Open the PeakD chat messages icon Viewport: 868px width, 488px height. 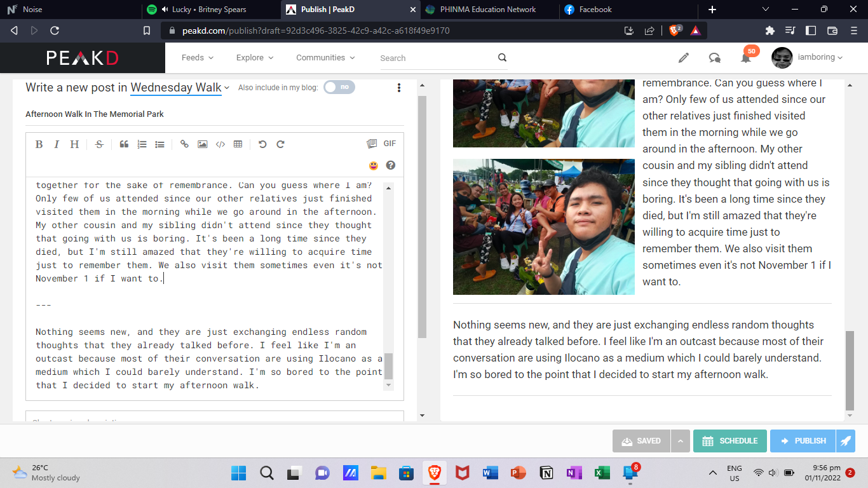[715, 58]
